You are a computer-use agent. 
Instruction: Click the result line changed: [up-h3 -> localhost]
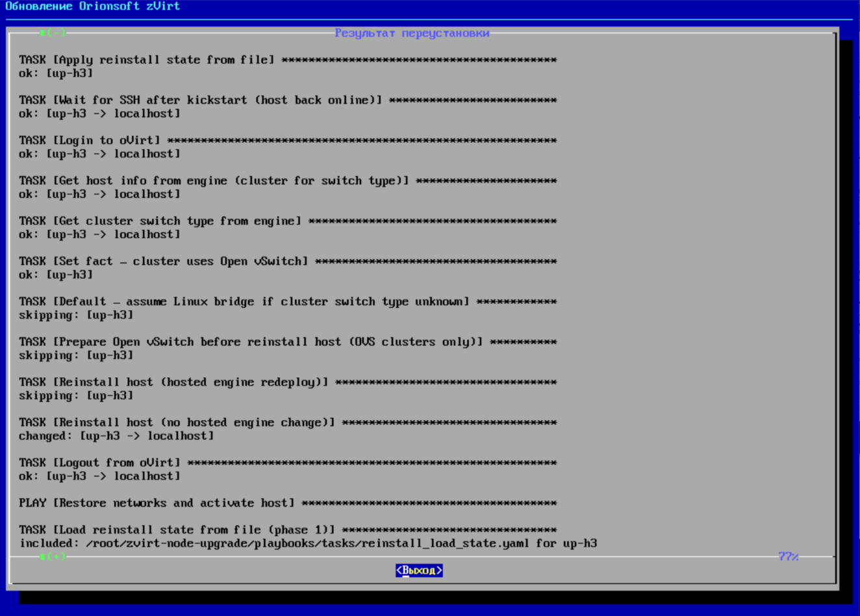116,436
